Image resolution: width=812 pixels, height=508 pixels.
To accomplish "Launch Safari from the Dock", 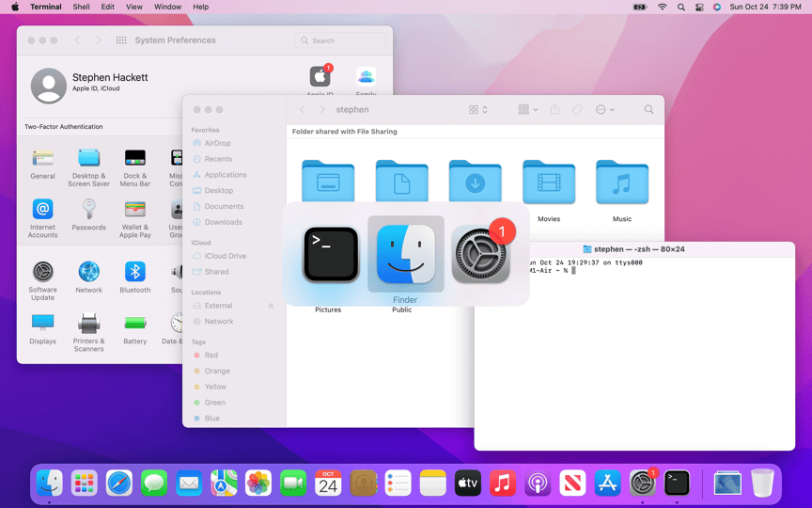I will (119, 484).
